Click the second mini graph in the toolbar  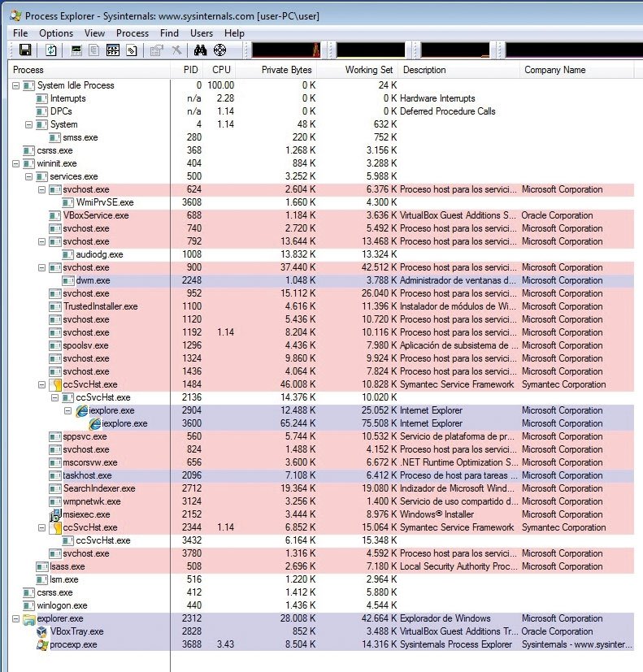[x=371, y=50]
